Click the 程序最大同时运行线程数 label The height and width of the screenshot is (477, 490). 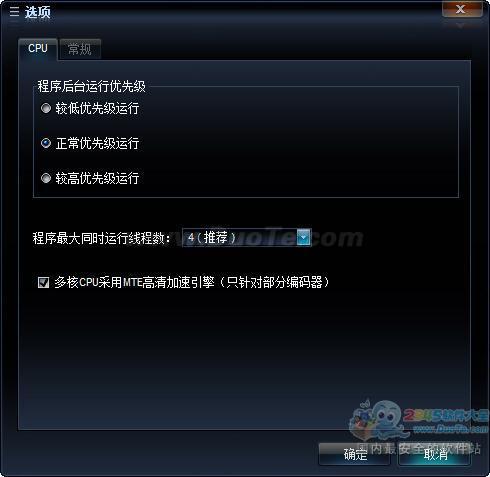point(101,238)
